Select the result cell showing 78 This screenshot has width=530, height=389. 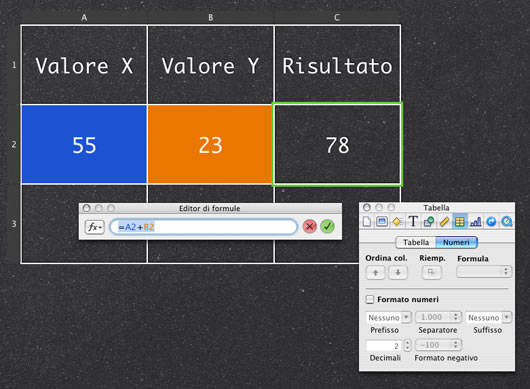337,145
